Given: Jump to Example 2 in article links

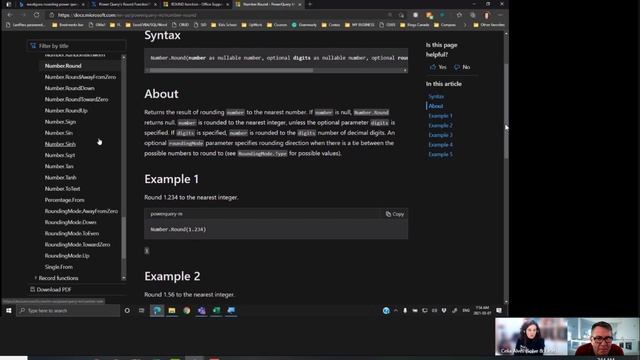Looking at the screenshot, I should (440, 125).
